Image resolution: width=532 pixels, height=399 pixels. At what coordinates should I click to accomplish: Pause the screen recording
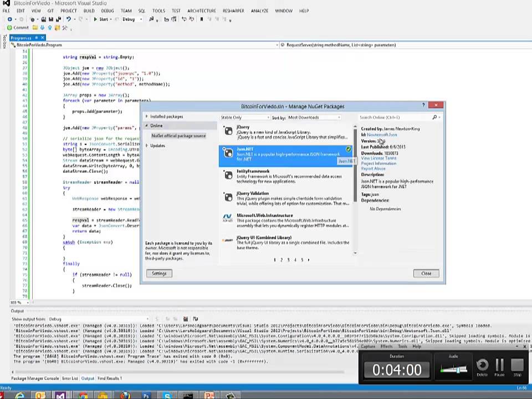(x=499, y=366)
